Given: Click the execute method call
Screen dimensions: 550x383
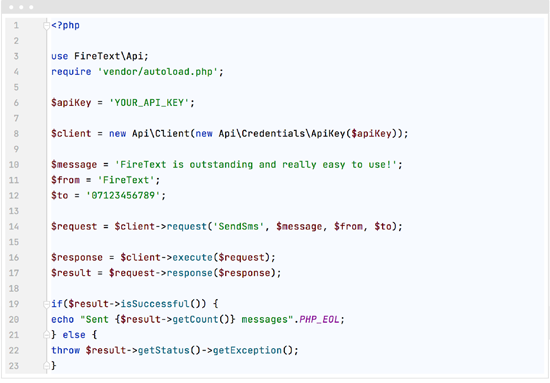Looking at the screenshot, I should pos(192,257).
